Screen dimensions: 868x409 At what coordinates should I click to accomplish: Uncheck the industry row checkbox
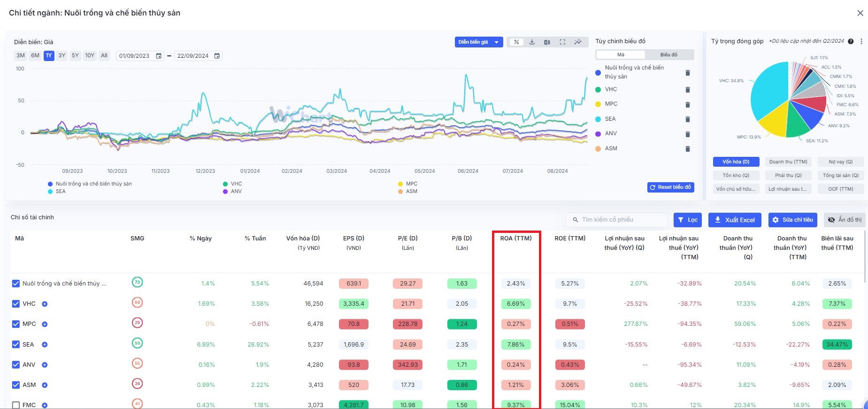(16, 284)
